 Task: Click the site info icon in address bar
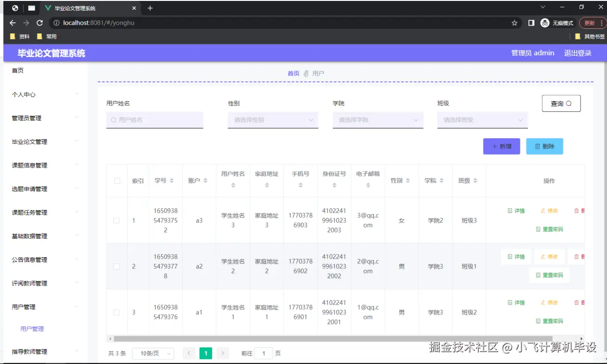(x=56, y=23)
